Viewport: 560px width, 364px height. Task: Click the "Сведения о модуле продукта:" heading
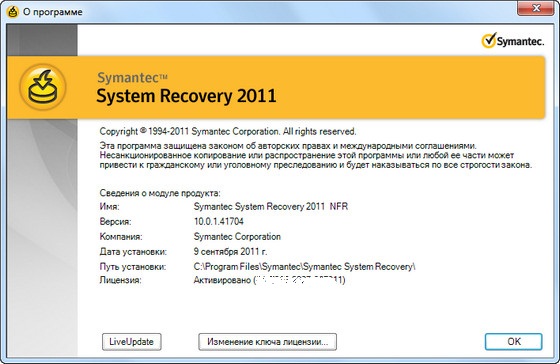(x=160, y=193)
